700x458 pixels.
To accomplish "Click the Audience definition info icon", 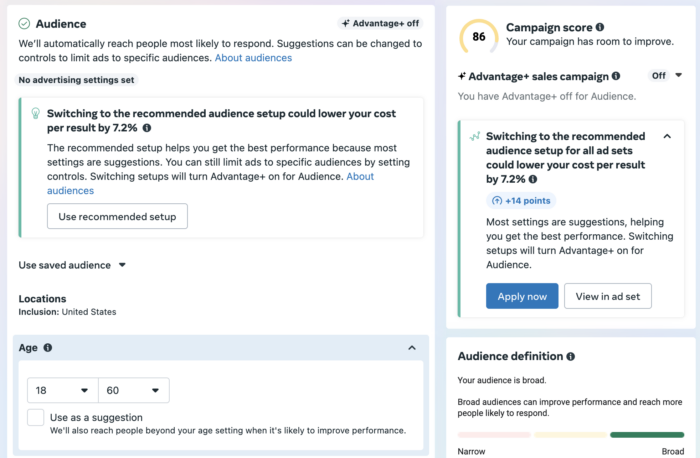I will coord(571,356).
